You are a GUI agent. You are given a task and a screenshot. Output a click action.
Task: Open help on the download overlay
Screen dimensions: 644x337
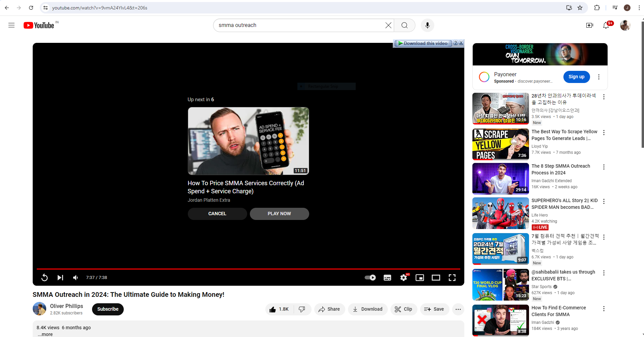tap(456, 43)
